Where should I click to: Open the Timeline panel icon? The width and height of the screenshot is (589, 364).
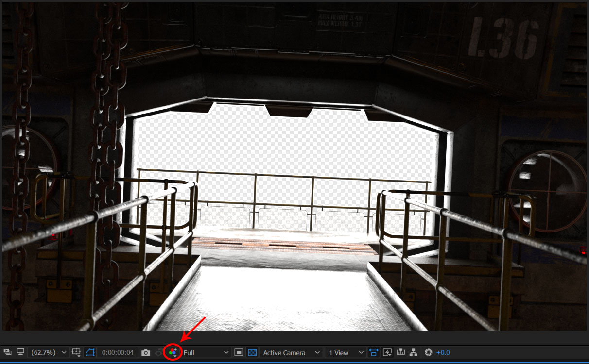coord(401,352)
